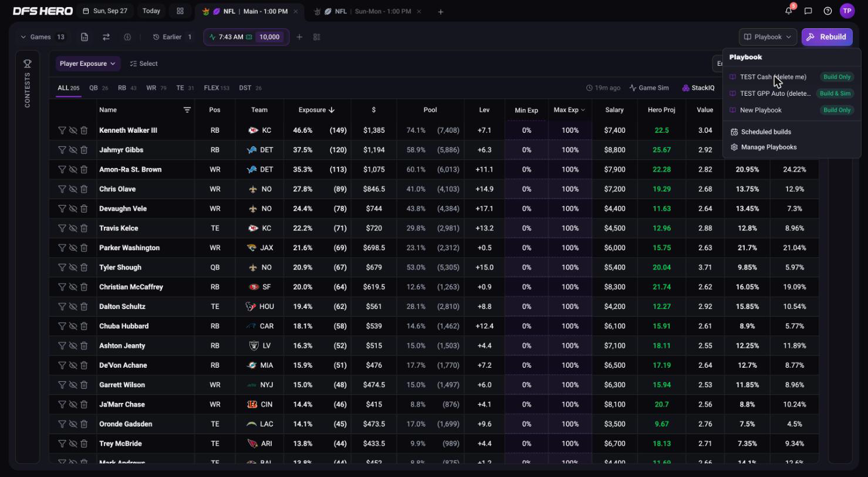Screen dimensions: 868x477
Task: Switch to DST position tab
Action: 250,88
